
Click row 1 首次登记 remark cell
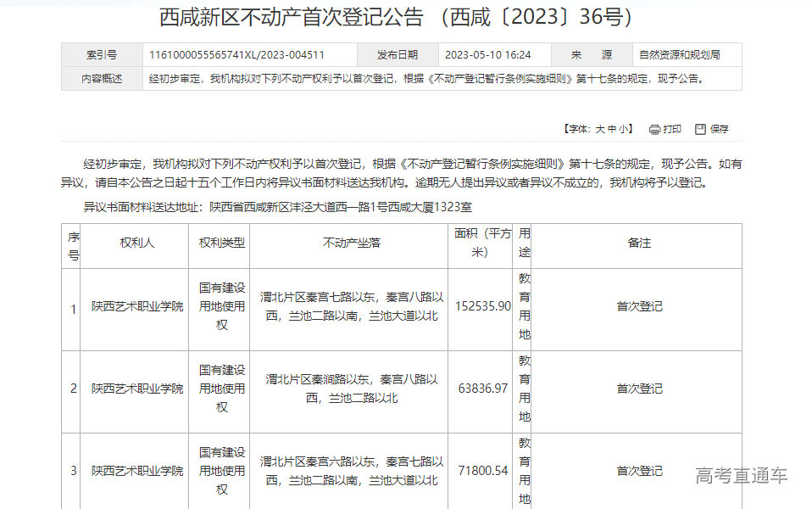click(x=639, y=306)
